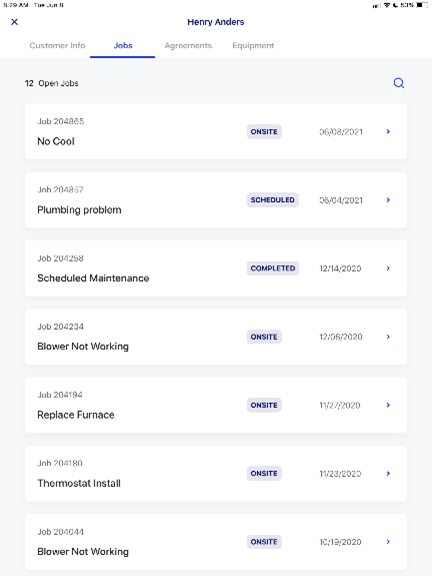Viewport: 432px width, 576px height.
Task: Select 'Blower Not Working' under Job 204044
Action: 83,552
